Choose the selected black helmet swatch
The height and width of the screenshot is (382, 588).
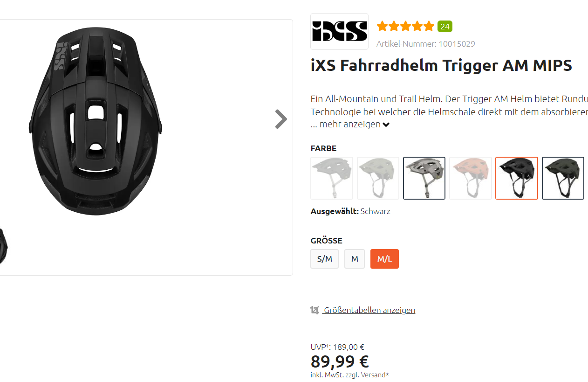tap(517, 178)
